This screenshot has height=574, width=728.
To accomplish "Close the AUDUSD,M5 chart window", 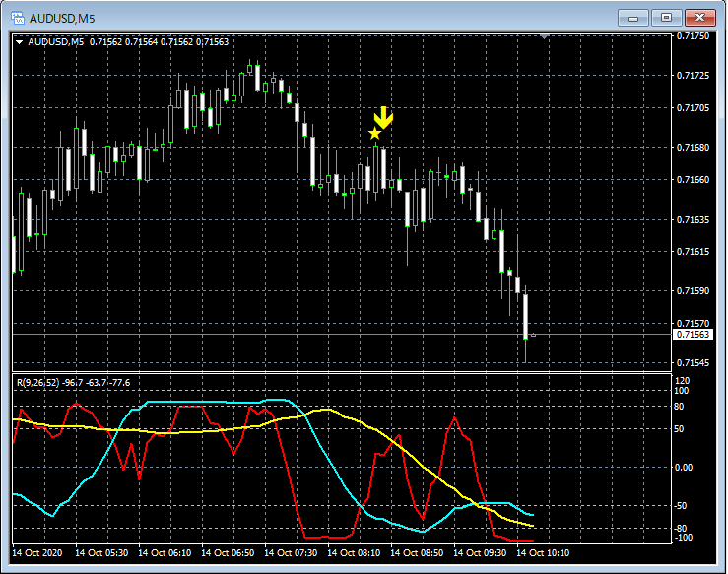I will (x=700, y=18).
